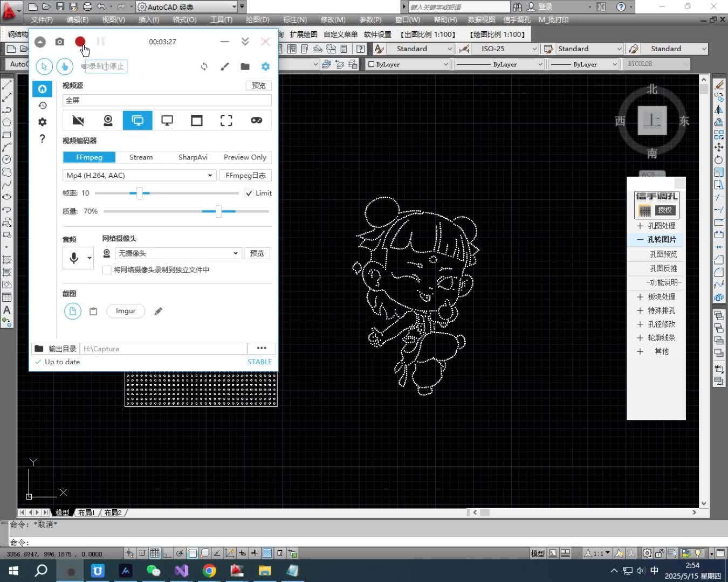
Task: Switch encoder to SharpAvi tab
Action: pos(193,157)
